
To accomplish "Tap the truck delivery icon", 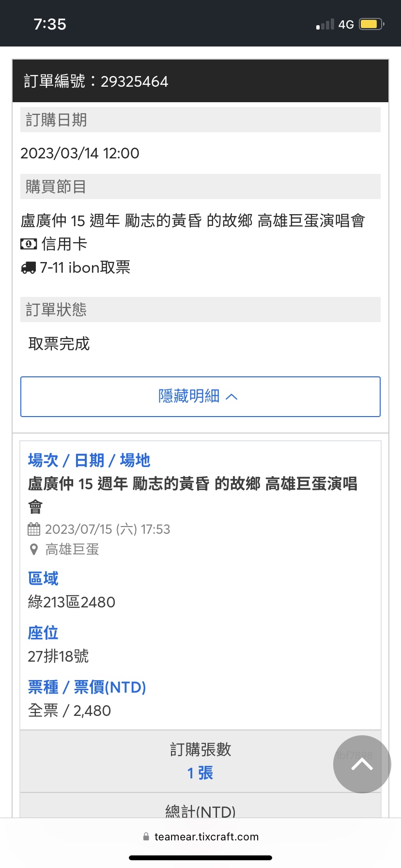I will click(29, 267).
